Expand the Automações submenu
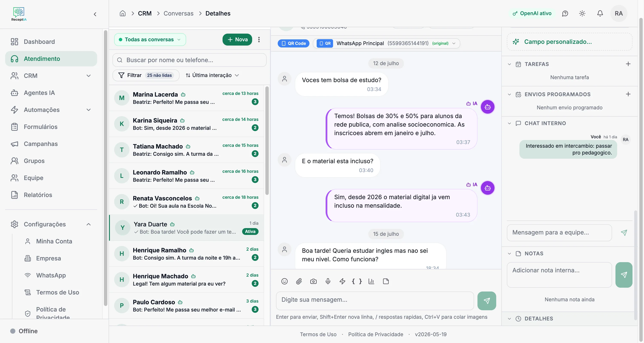The image size is (644, 343). point(89,110)
